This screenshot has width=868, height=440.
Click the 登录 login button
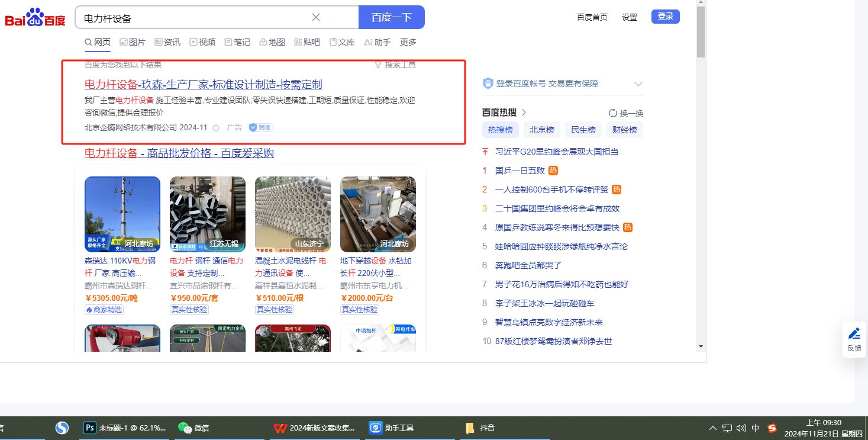[666, 17]
